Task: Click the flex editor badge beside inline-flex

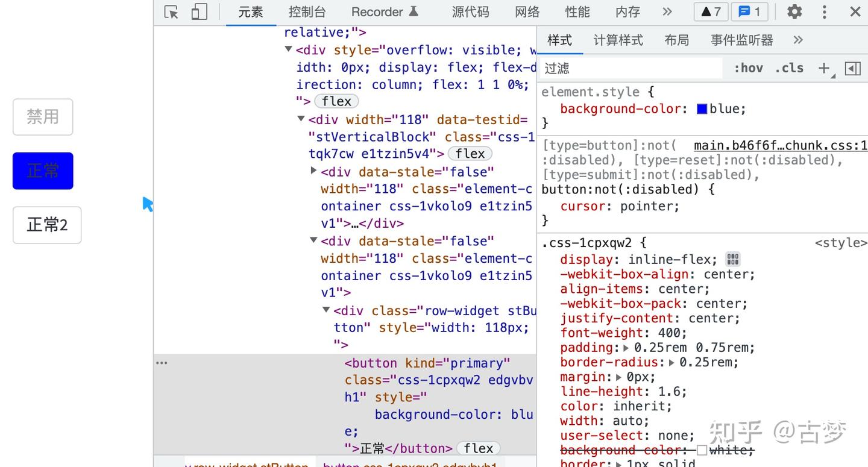Action: (x=732, y=259)
